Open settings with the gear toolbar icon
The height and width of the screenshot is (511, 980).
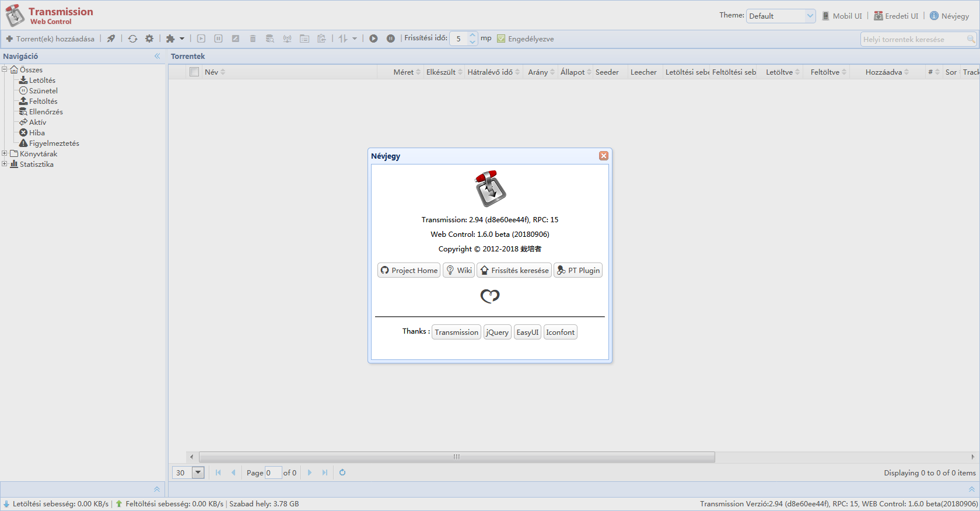coord(149,38)
